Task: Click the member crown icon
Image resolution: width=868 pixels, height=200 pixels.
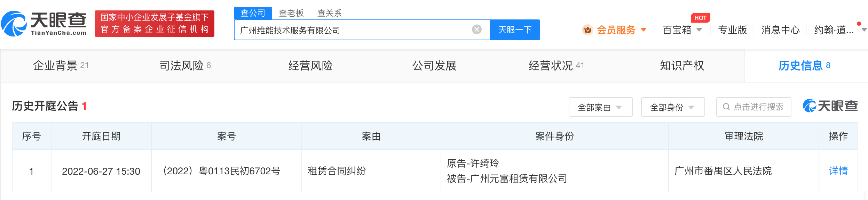Action: click(587, 30)
